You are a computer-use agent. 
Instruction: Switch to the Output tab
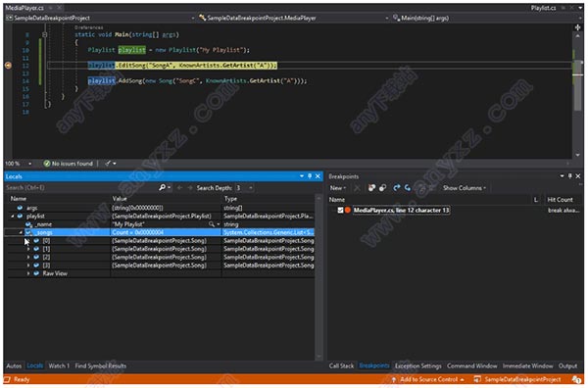point(567,365)
